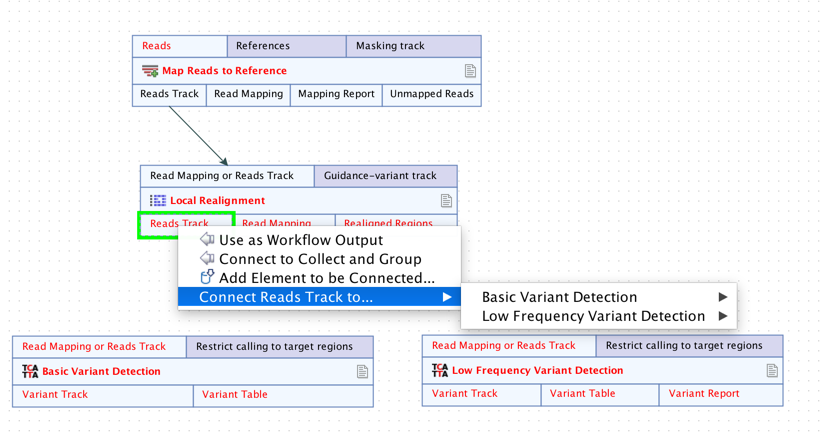Click the Low Frequency Variant Detection tool icon
The width and height of the screenshot is (826, 439).
440,370
